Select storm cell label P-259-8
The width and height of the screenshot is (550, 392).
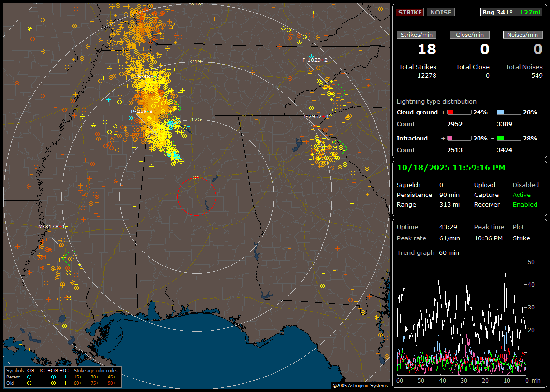click(x=142, y=111)
